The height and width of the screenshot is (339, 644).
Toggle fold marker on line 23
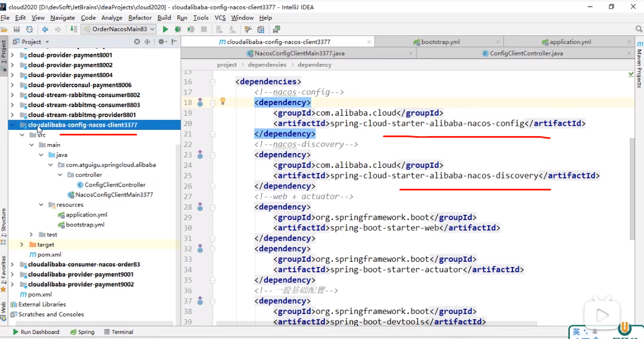(x=212, y=155)
